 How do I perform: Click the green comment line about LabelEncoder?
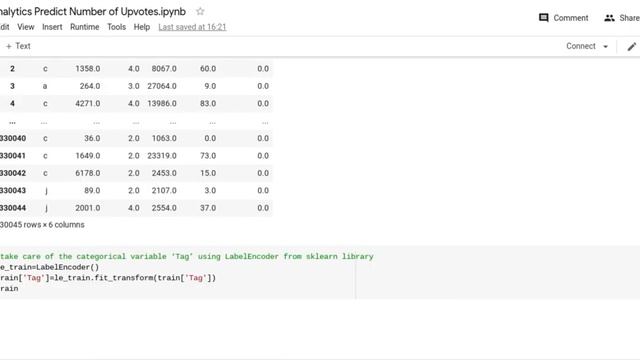coord(187,257)
